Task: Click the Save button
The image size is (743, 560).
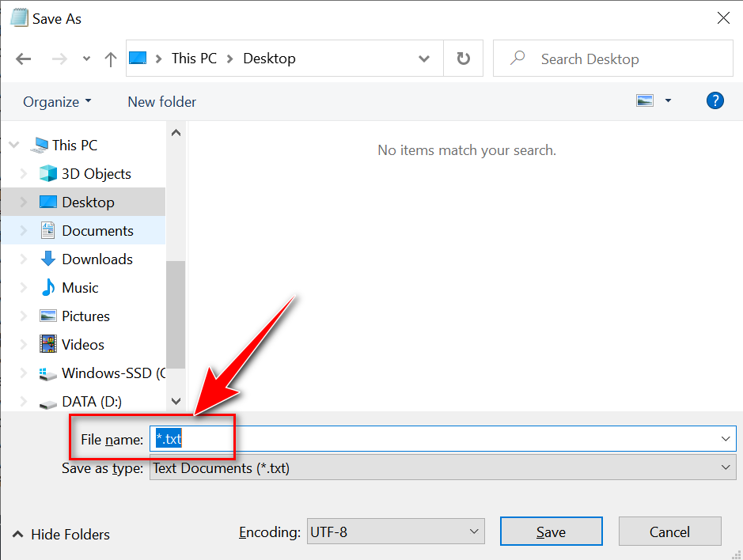Action: pos(551,532)
